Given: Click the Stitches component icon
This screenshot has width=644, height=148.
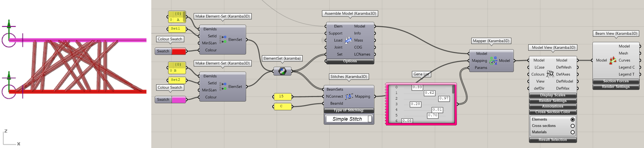Looking at the screenshot, I should tap(349, 96).
